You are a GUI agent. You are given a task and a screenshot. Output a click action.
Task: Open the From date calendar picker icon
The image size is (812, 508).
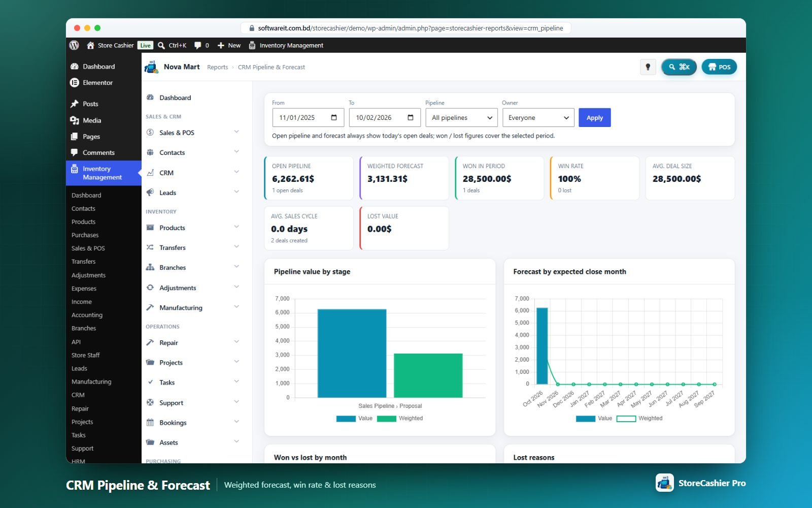click(x=334, y=117)
